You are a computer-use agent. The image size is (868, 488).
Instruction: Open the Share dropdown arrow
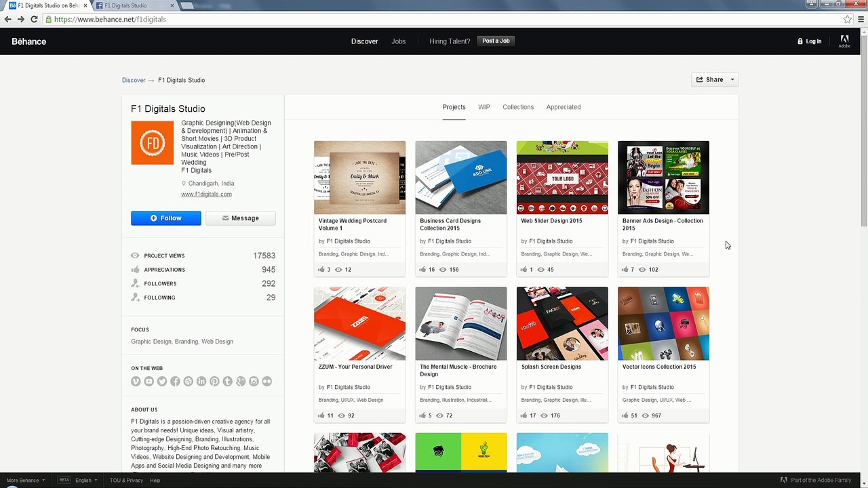tap(732, 80)
